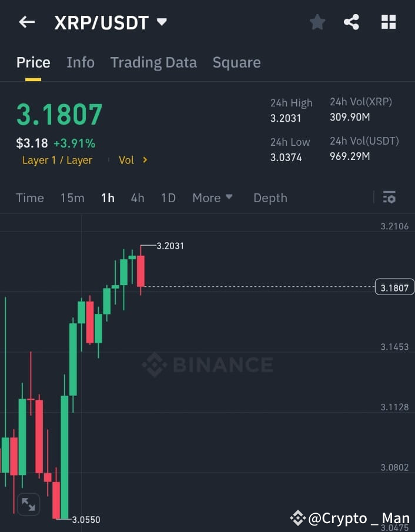Open the share options icon

click(352, 22)
